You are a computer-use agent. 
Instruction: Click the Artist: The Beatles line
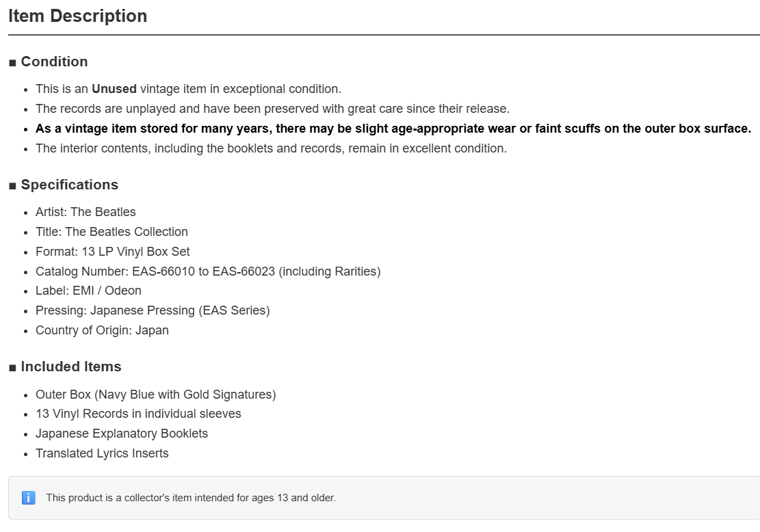point(86,212)
